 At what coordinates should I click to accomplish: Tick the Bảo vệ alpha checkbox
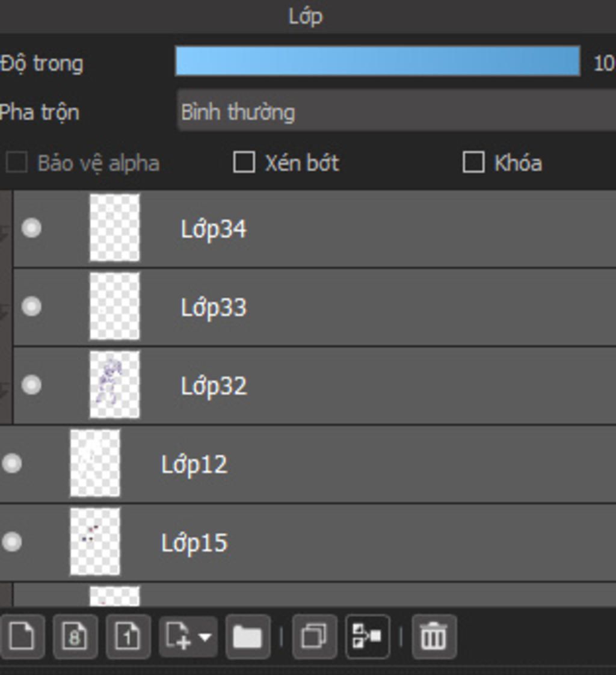[x=16, y=162]
